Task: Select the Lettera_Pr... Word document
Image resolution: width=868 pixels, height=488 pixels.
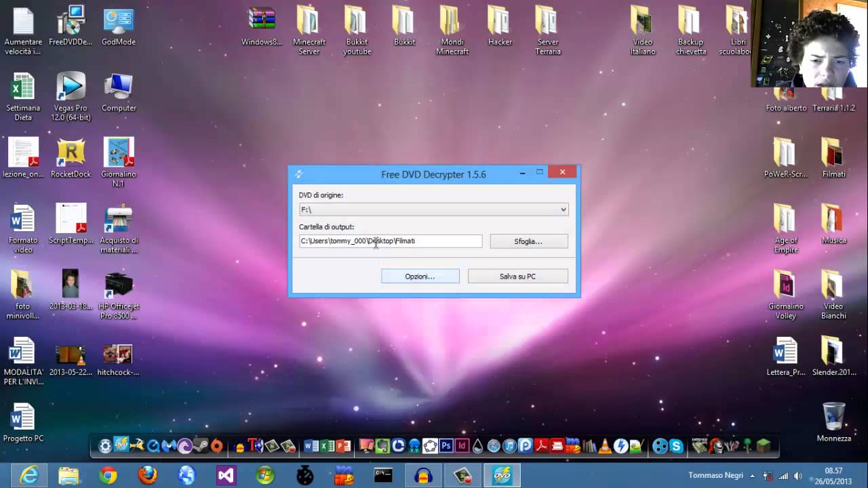Action: 786,357
